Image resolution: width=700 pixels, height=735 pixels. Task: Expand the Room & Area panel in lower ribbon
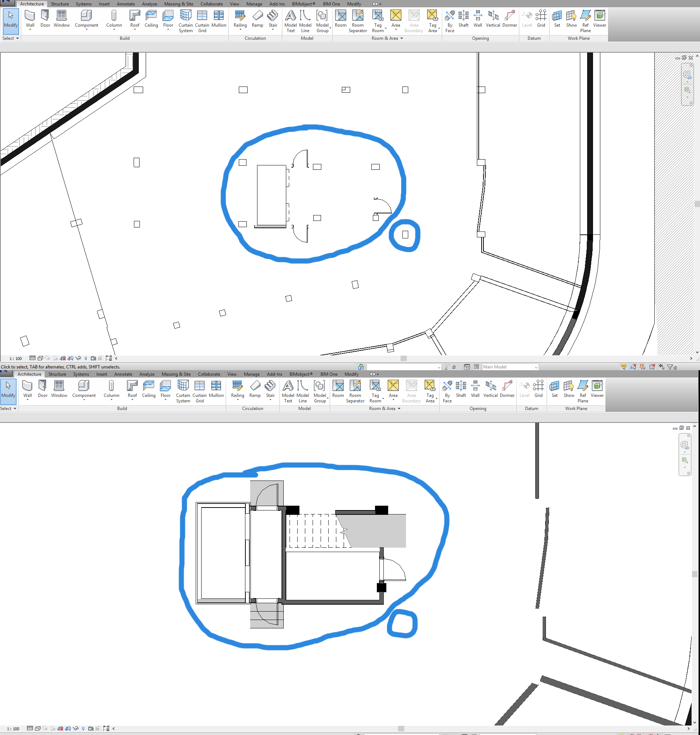tap(385, 409)
